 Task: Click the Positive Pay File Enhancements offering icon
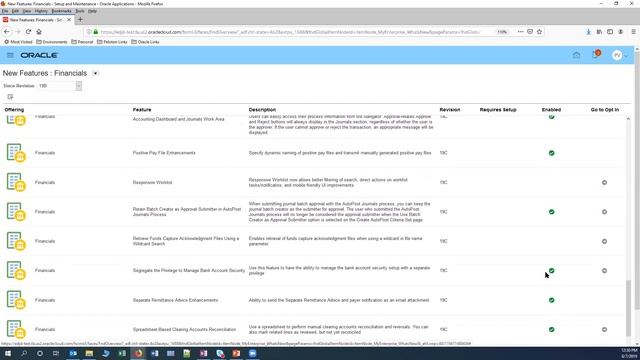pyautogui.click(x=16, y=153)
